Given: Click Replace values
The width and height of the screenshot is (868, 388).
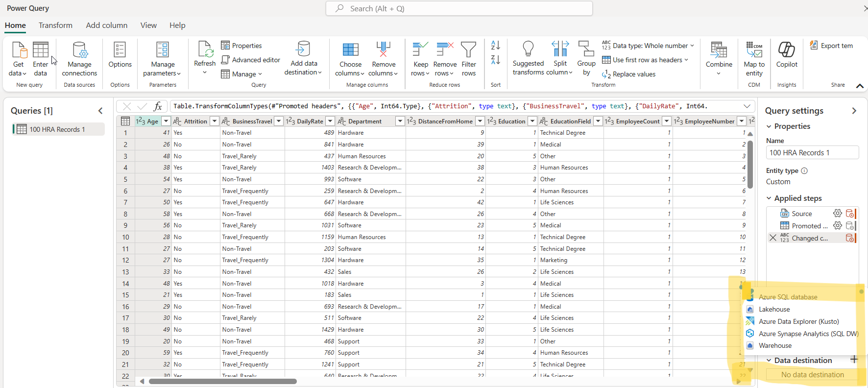Looking at the screenshot, I should tap(629, 74).
